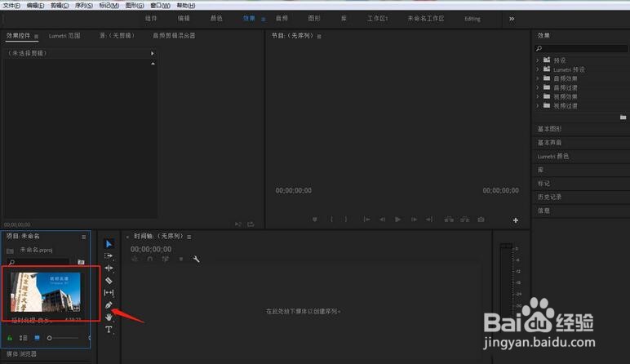Viewport: 630px width, 364px height.
Task: Play the program monitor
Action: pos(397,220)
